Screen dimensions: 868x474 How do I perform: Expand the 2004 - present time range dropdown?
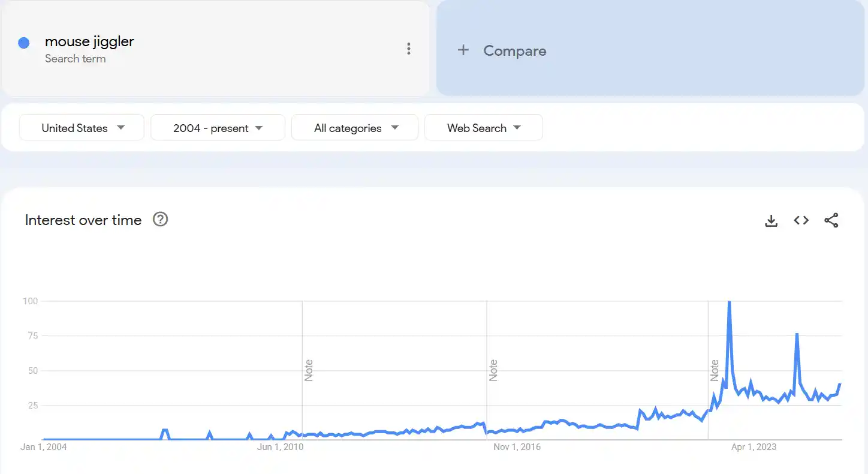(218, 128)
